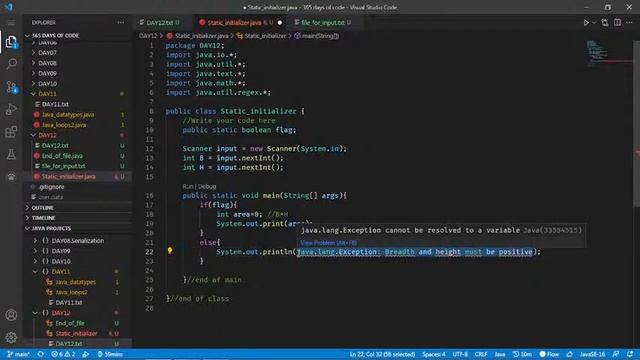Switch to the DAY12.txt tab
The image size is (640, 360).
[x=160, y=22]
